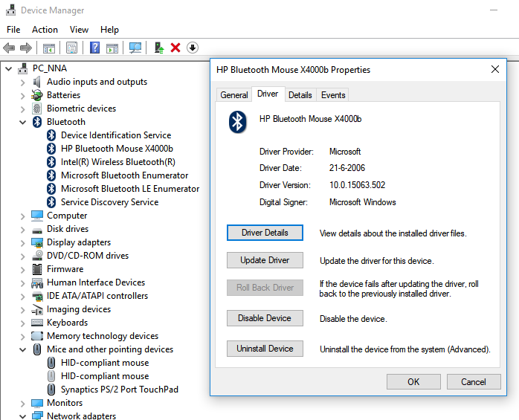Switch to the Events tab
Viewport: 519px width, 420px height.
(333, 95)
